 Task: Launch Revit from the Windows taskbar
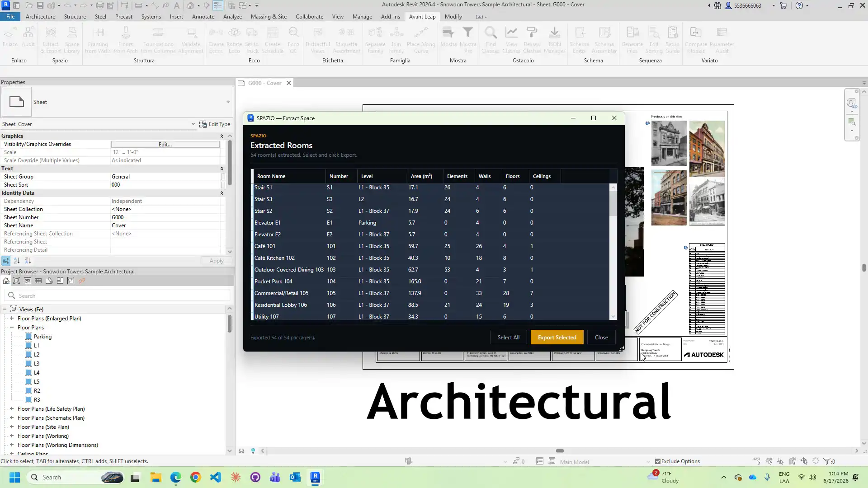[x=315, y=477]
